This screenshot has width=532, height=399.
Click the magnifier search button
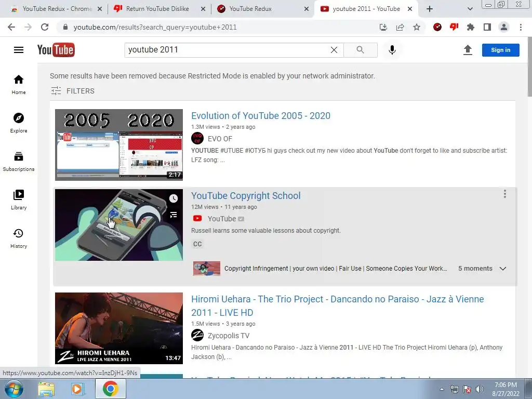pos(361,50)
